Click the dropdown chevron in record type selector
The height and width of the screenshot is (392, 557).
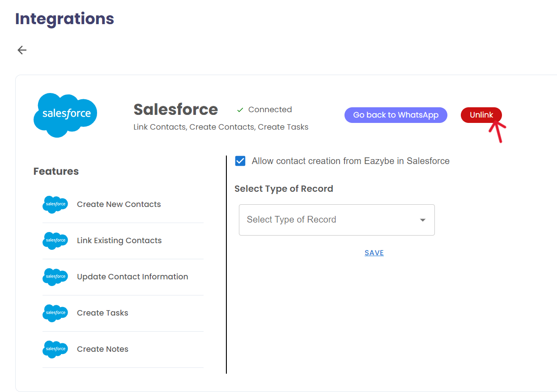click(x=422, y=219)
